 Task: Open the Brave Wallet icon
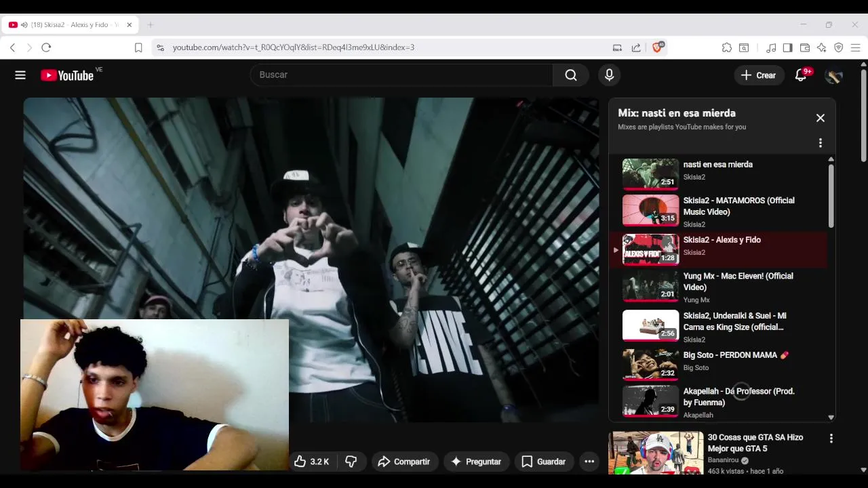pos(805,47)
